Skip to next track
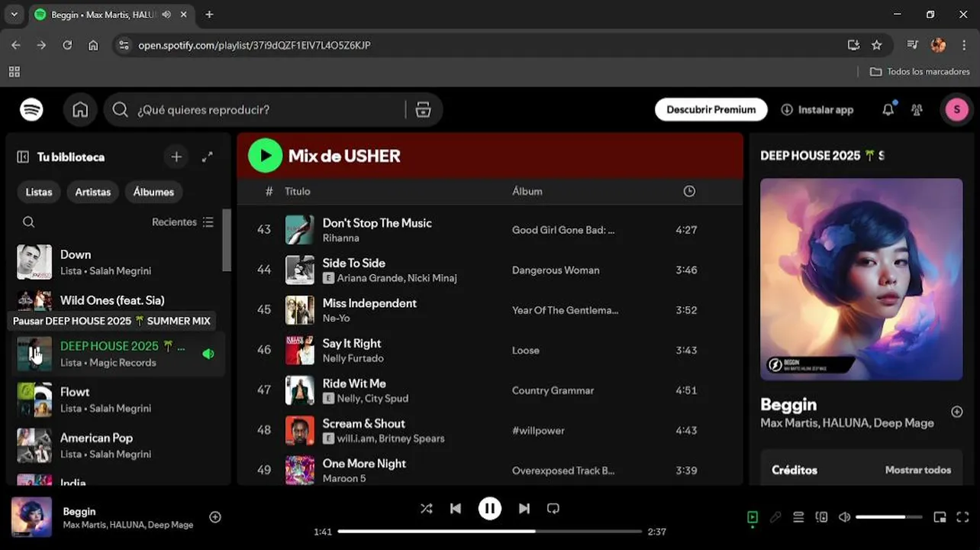Viewport: 980px width, 550px height. point(524,509)
